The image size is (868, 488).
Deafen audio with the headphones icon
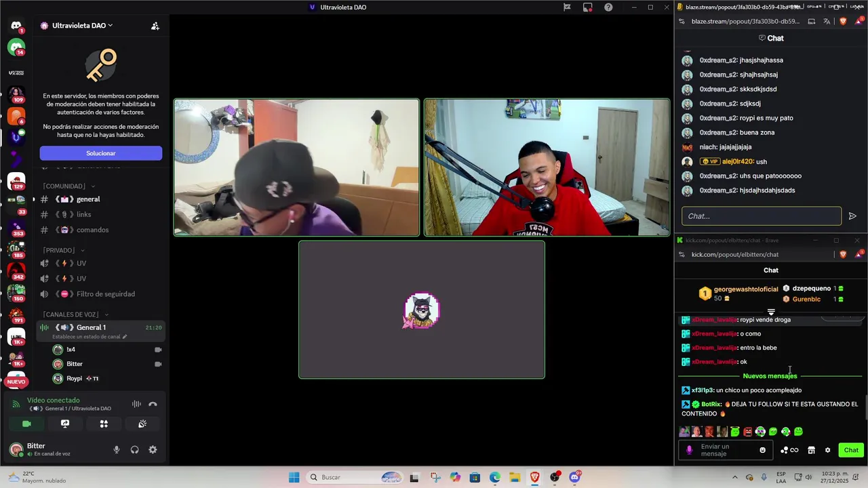pos(135,449)
